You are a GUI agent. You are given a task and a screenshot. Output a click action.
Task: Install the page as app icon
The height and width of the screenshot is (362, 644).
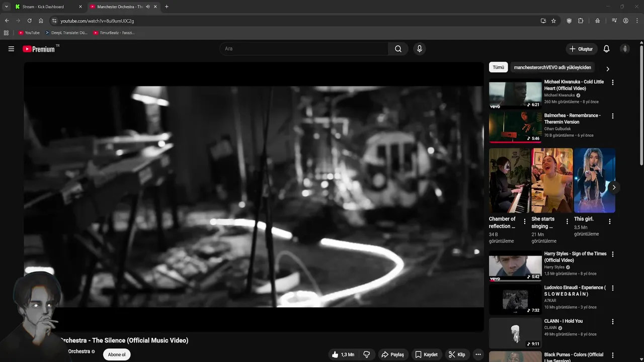(543, 21)
